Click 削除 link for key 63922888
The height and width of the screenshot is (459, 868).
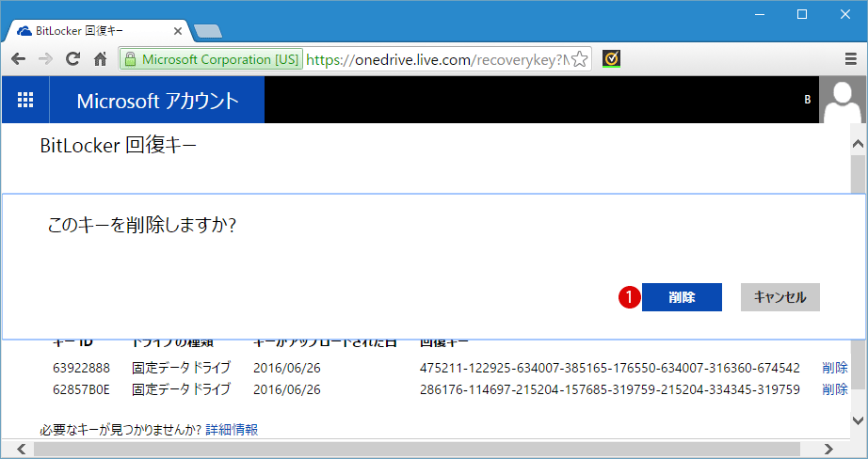(835, 368)
